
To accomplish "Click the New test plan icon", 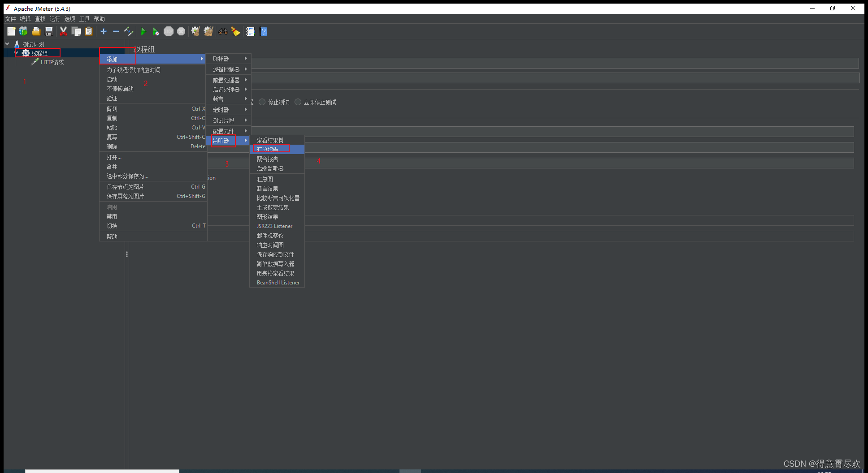I will tap(11, 31).
